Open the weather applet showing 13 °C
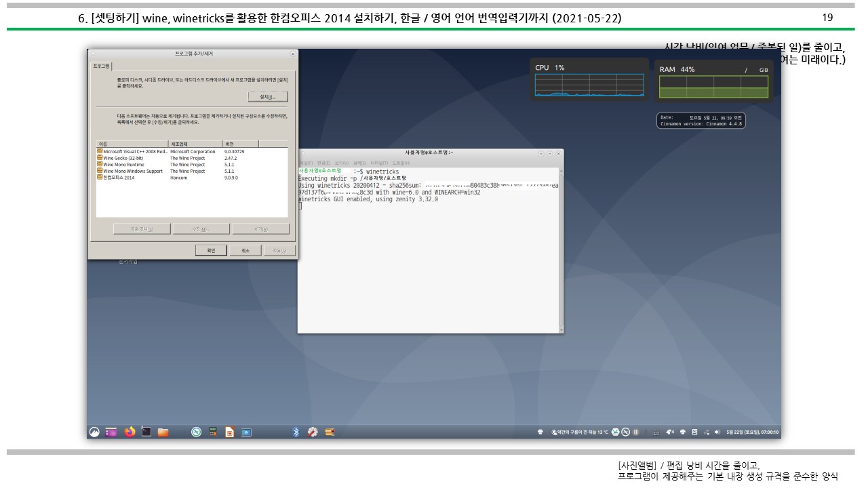Image resolution: width=868 pixels, height=488 pixels. [x=580, y=432]
